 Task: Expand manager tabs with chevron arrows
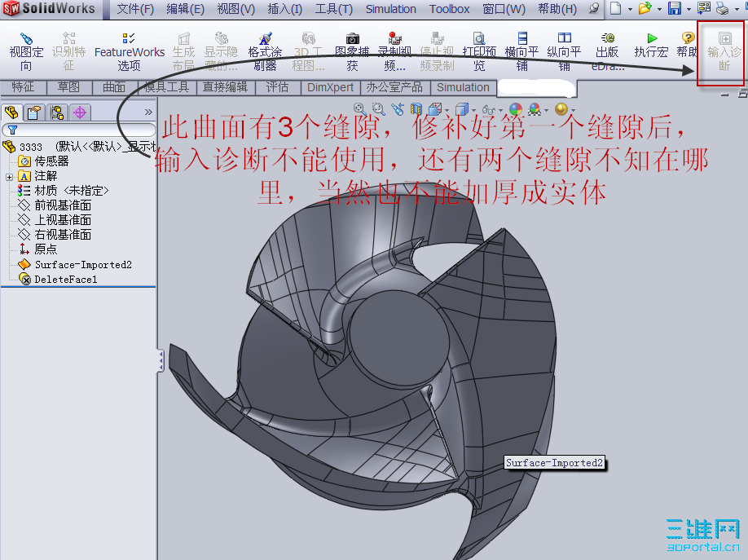(148, 112)
